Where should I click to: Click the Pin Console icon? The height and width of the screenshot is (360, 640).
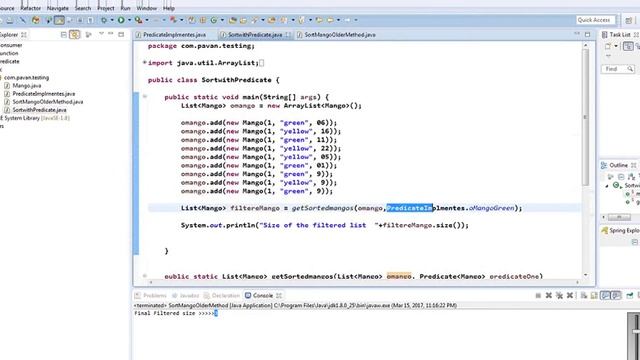(x=630, y=295)
